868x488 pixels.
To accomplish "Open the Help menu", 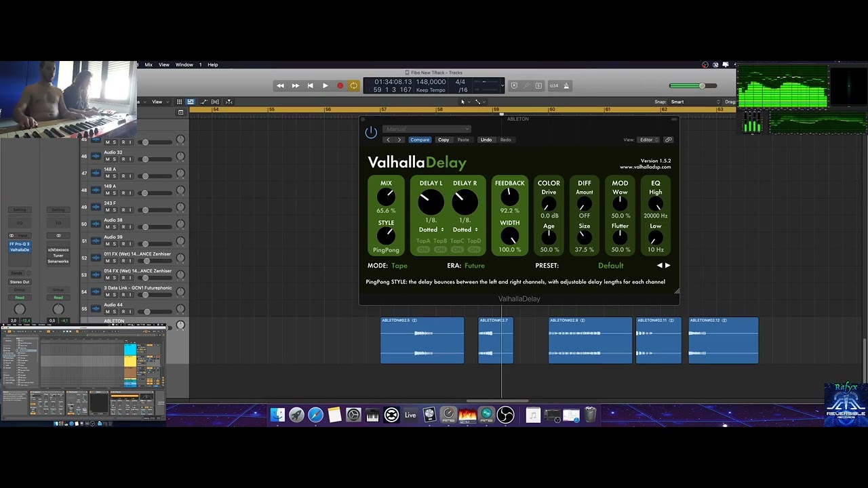I will (213, 65).
